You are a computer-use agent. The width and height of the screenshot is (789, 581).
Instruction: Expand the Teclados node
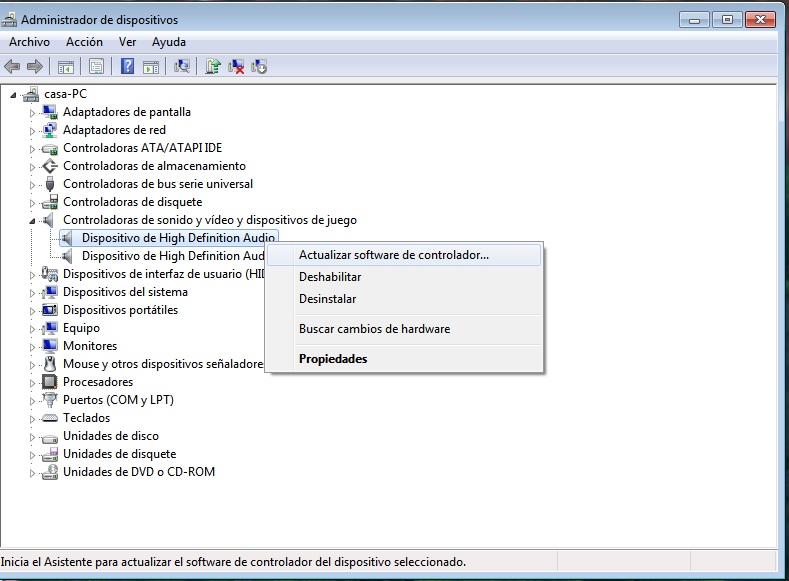click(x=32, y=419)
